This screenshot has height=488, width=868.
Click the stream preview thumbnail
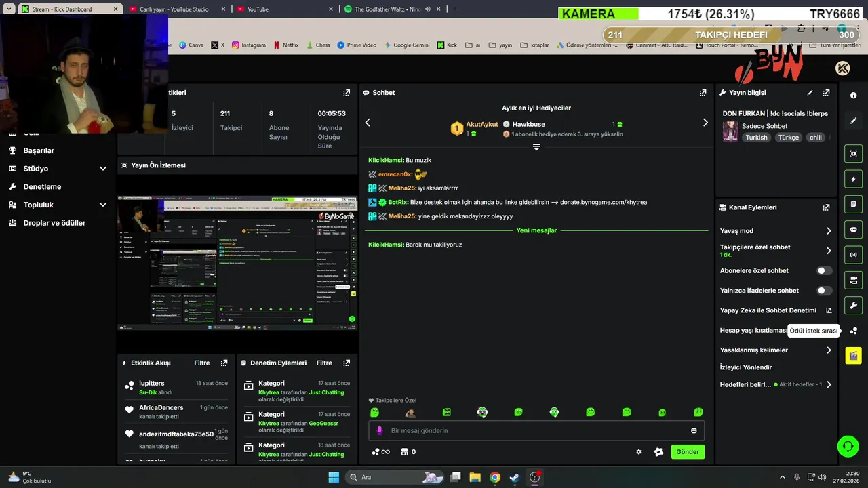[x=237, y=263]
